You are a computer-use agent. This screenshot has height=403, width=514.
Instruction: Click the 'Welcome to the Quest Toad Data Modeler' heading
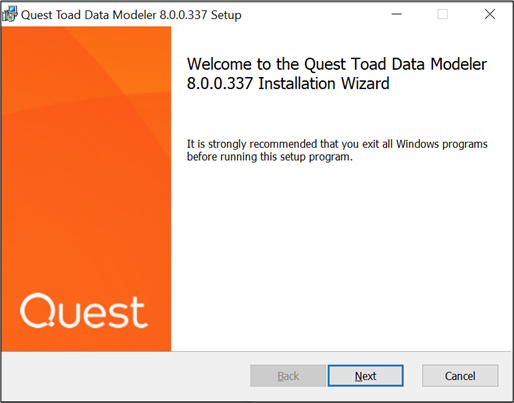[x=337, y=64]
